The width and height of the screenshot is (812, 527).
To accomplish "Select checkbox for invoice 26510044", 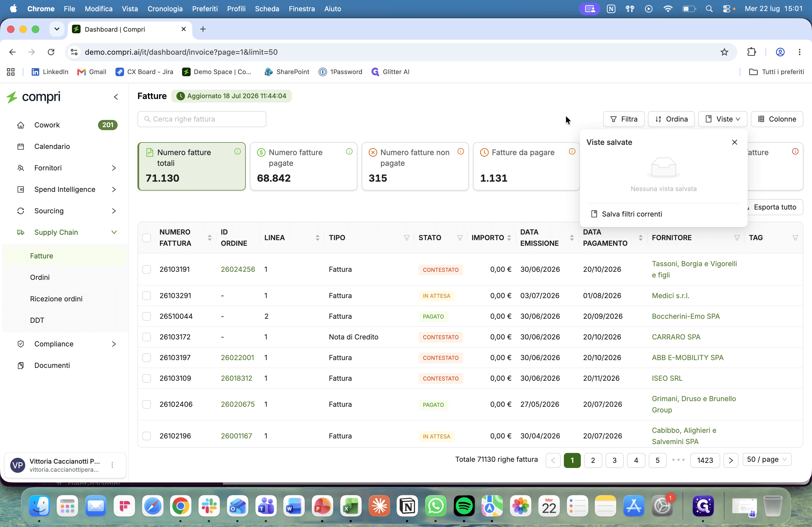I will coord(147,316).
